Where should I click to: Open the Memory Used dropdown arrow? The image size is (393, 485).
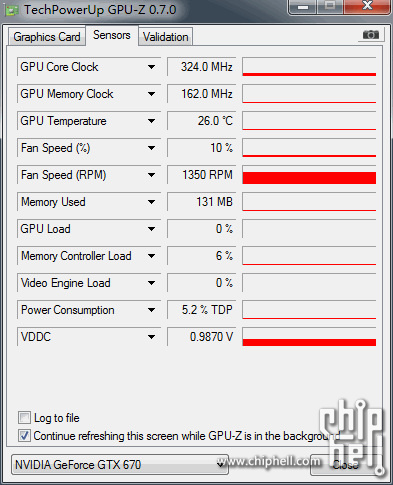(151, 202)
